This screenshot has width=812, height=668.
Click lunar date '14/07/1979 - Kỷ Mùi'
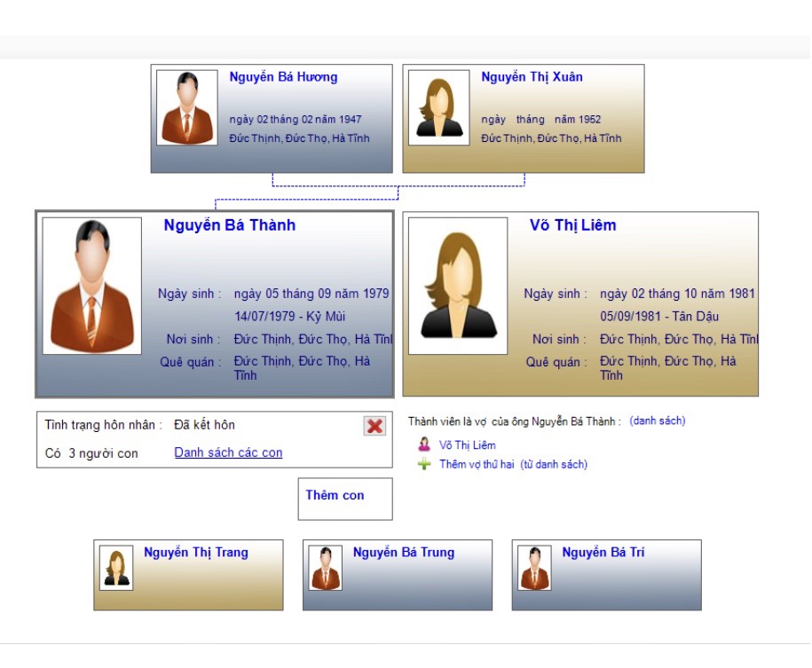coord(289,316)
